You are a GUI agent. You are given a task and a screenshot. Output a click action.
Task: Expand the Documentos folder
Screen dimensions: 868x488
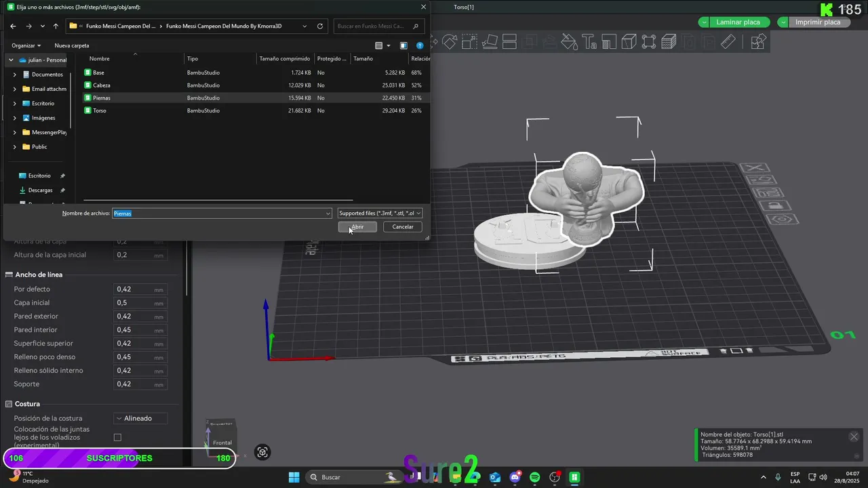(15, 75)
